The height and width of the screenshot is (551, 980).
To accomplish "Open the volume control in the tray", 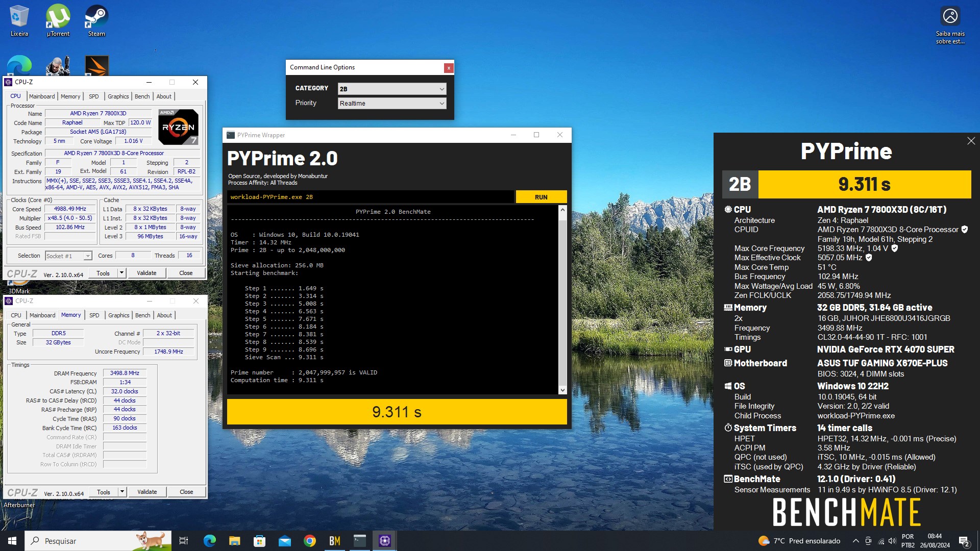I will [892, 541].
